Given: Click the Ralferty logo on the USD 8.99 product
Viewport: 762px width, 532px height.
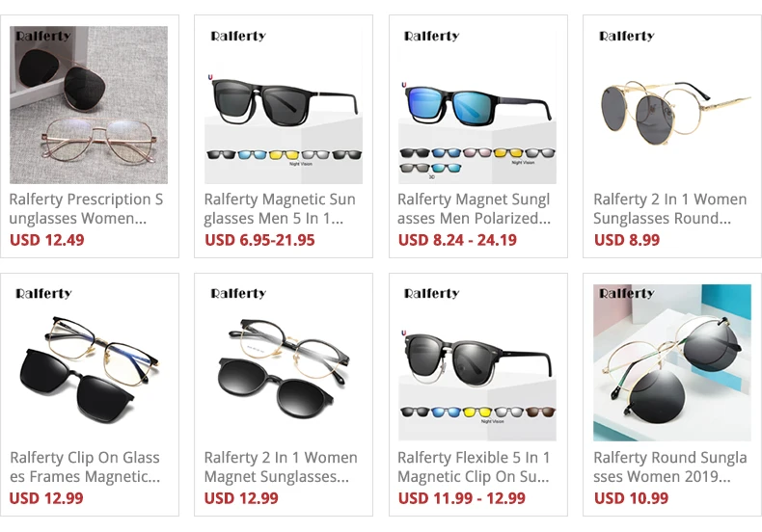Looking at the screenshot, I should [627, 36].
